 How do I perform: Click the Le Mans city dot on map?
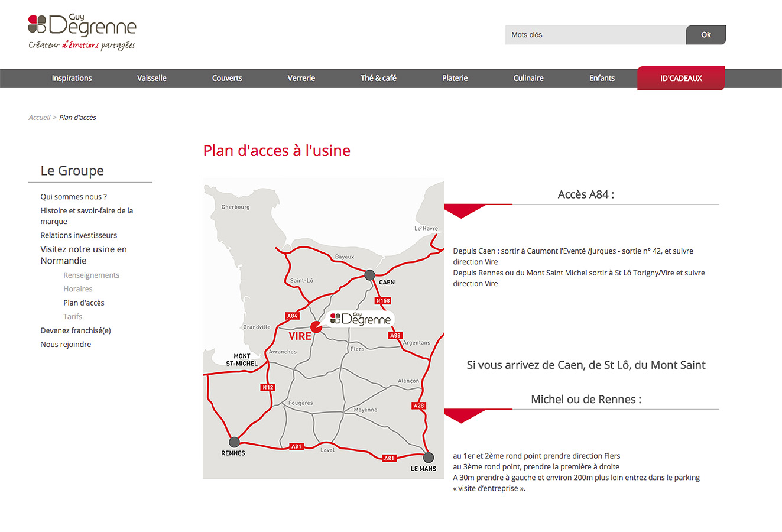pos(429,457)
